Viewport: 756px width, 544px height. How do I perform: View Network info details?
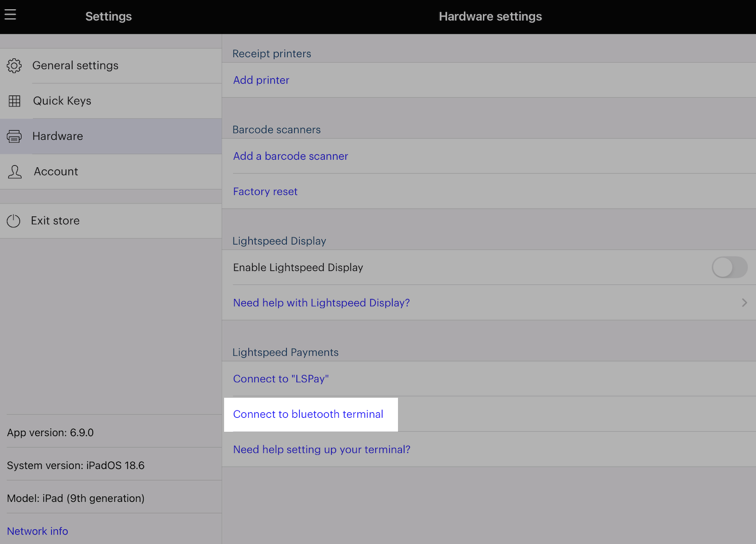(x=37, y=531)
